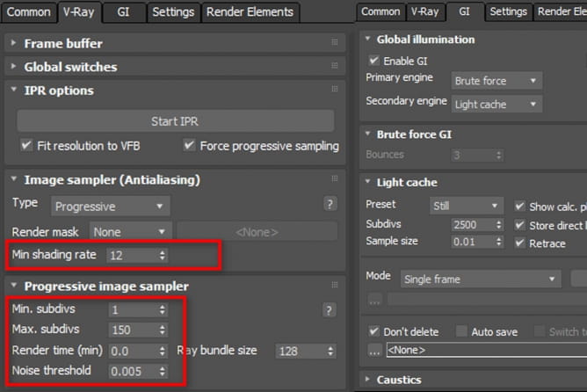
Task: Open the Primary engine Brute force dropdown
Action: (496, 81)
